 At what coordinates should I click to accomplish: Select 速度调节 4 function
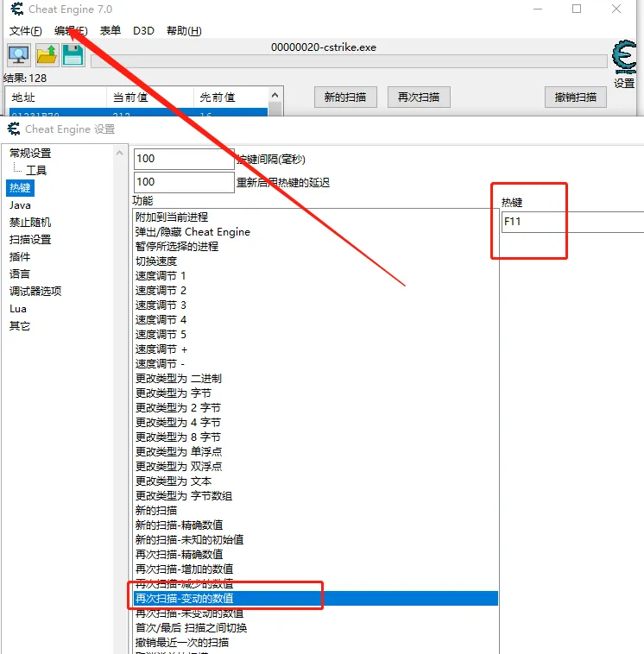[316, 320]
